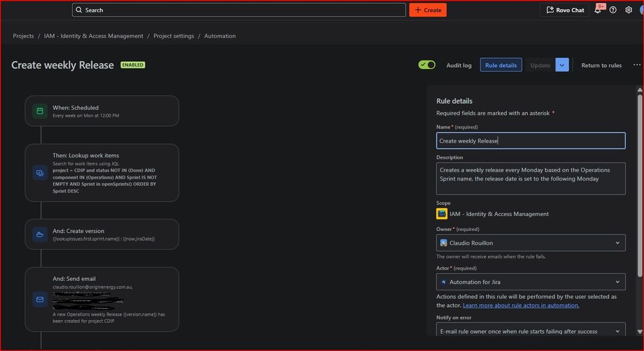Open the Notify on error dropdown
The image size is (644, 351).
click(531, 330)
